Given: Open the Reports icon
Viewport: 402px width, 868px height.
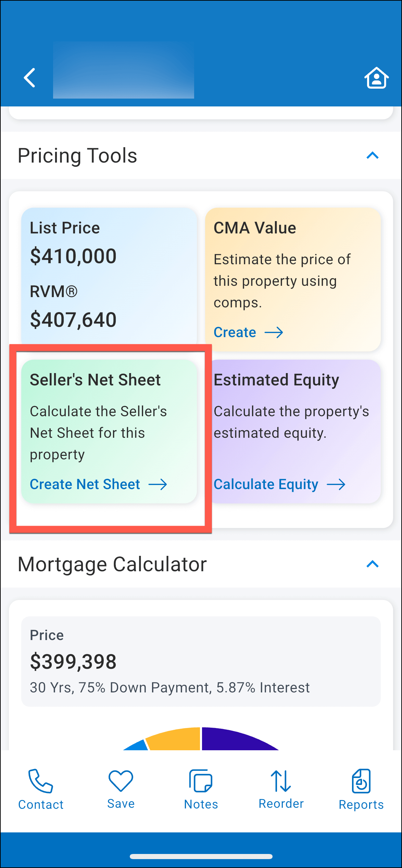Looking at the screenshot, I should 361,781.
